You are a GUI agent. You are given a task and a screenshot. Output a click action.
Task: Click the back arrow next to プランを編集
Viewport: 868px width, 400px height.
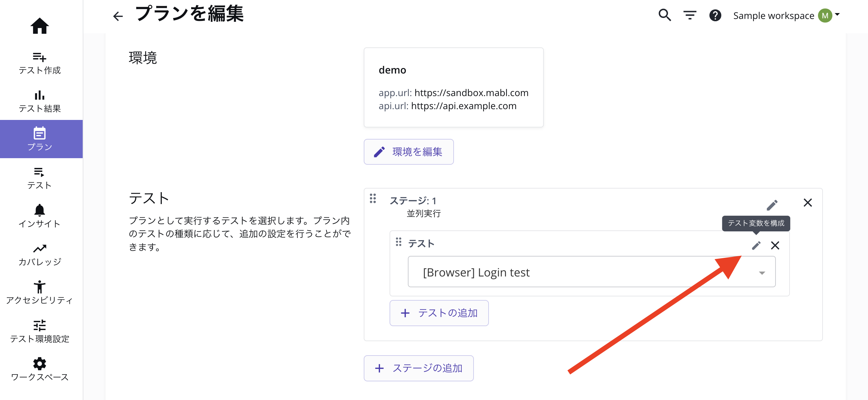pos(118,16)
